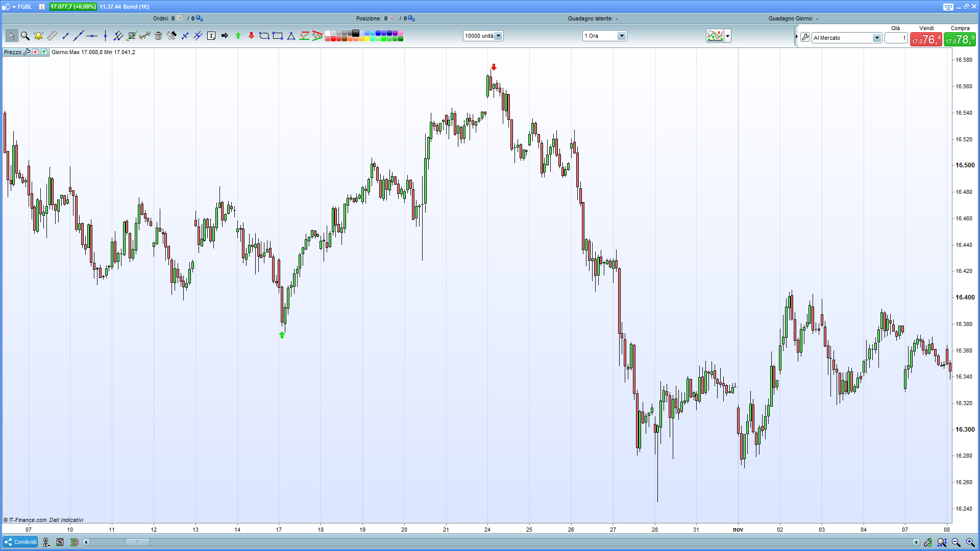Click the alert bell icon
Viewport: 980px width, 551px height.
38,36
